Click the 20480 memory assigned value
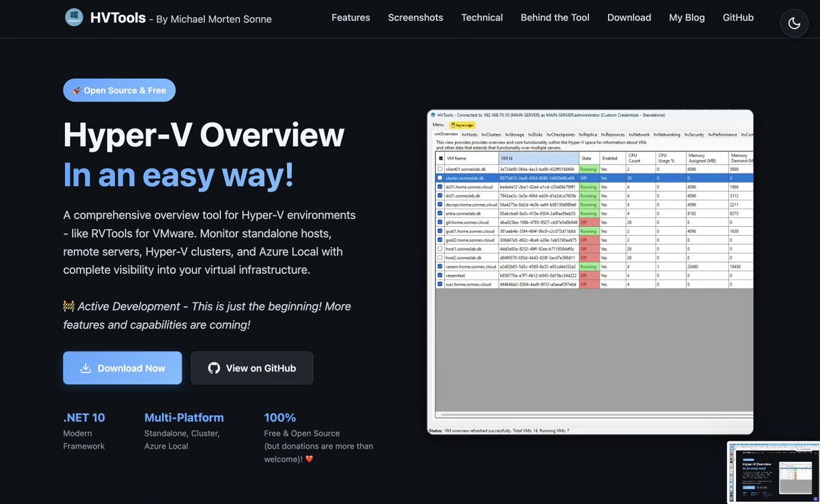 point(693,266)
